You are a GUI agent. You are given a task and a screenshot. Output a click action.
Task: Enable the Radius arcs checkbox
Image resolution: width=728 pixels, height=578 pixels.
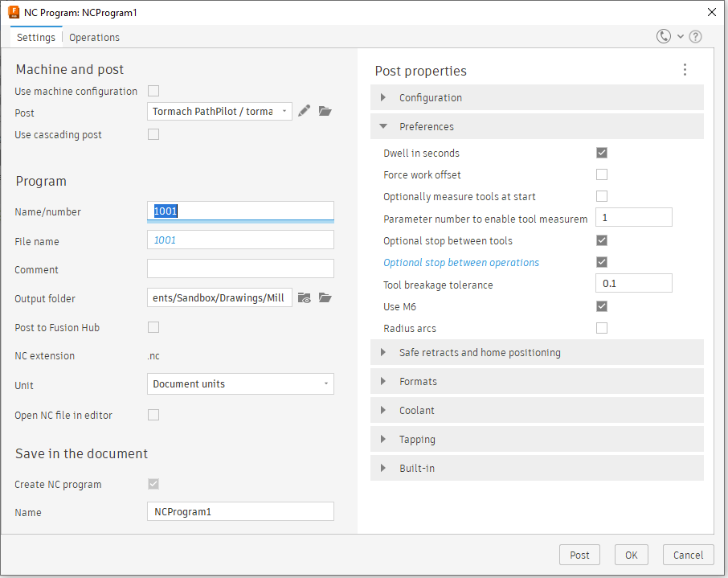tap(602, 328)
